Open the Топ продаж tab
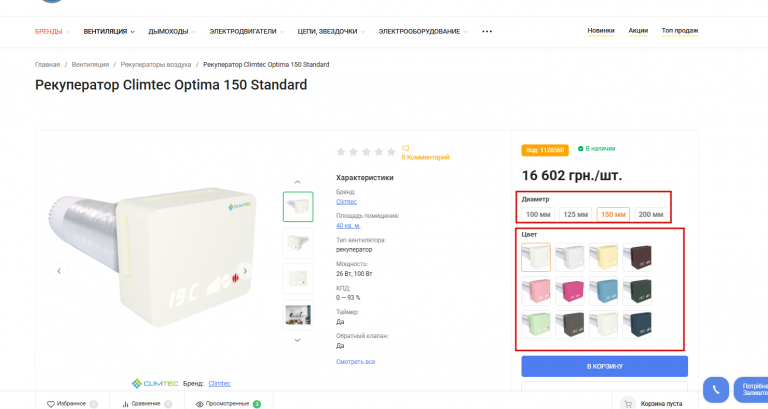The image size is (768, 409). coord(680,30)
